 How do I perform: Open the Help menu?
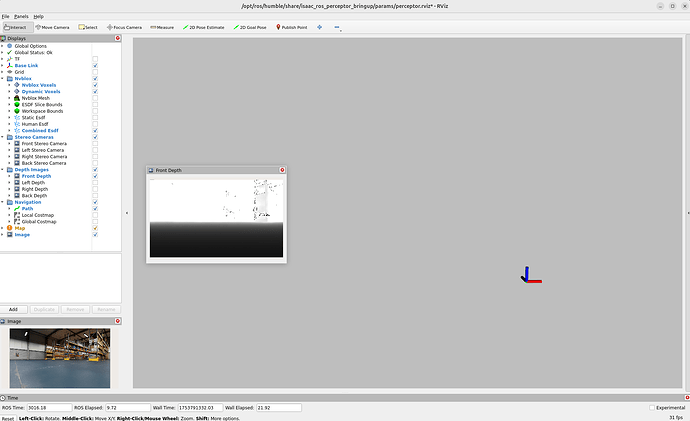click(39, 16)
